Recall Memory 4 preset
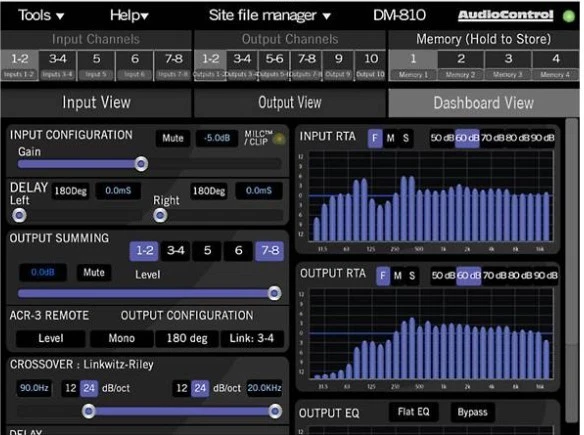The height and width of the screenshot is (435, 584). pos(555,65)
